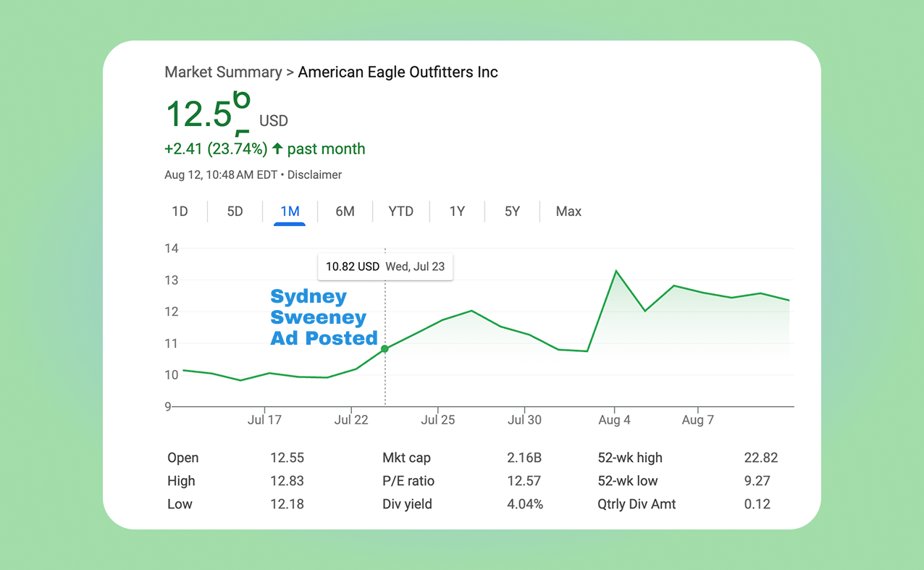Screen dimensions: 924x570
Task: Click the Qtrly Div Amt value 0.12
Action: tap(757, 504)
